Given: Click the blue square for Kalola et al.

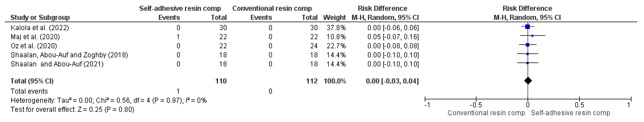Looking at the screenshot, I should [528, 27].
